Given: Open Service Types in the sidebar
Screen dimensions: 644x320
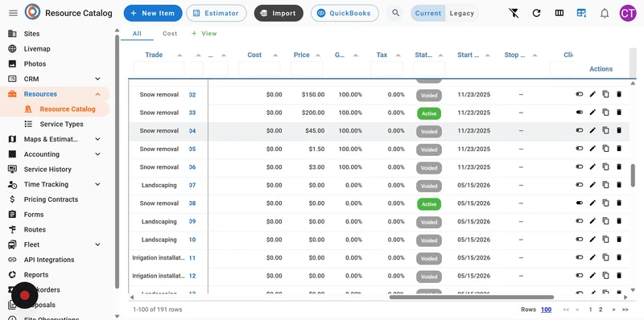Looking at the screenshot, I should (62, 124).
